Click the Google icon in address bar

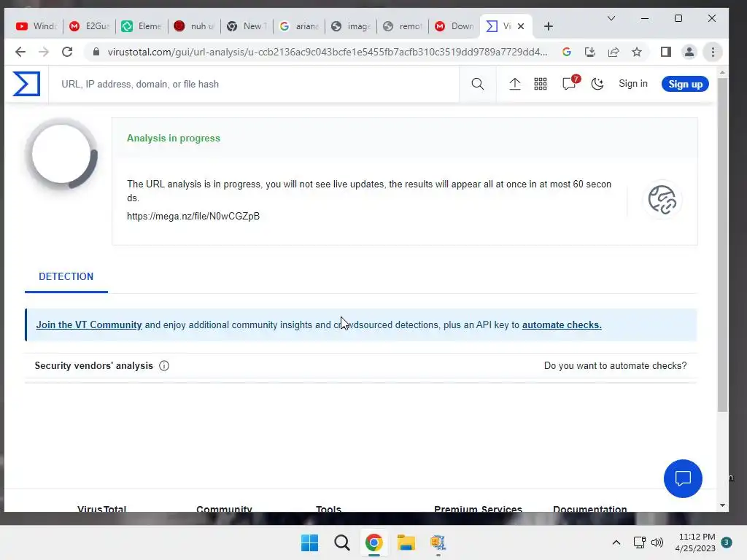tap(566, 52)
